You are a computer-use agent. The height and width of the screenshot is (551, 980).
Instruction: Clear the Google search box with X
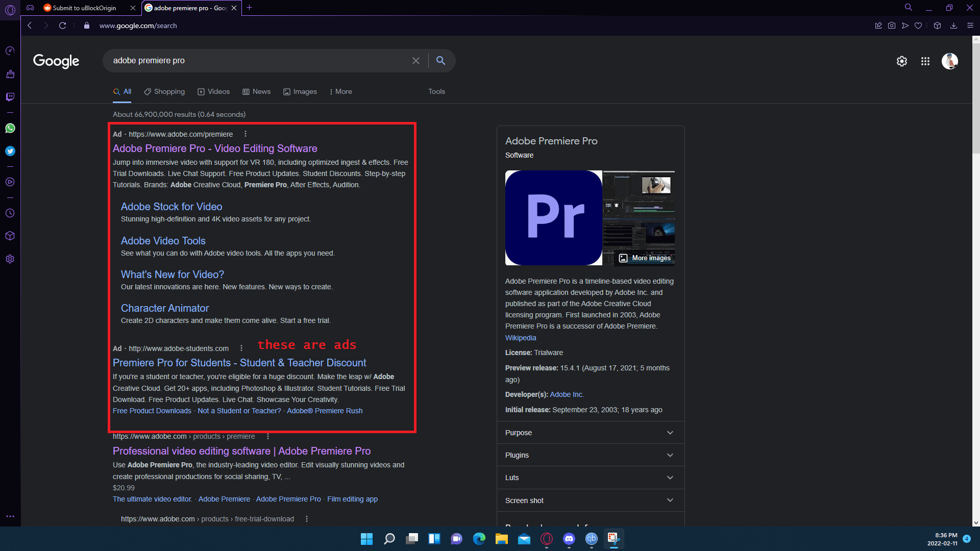416,61
